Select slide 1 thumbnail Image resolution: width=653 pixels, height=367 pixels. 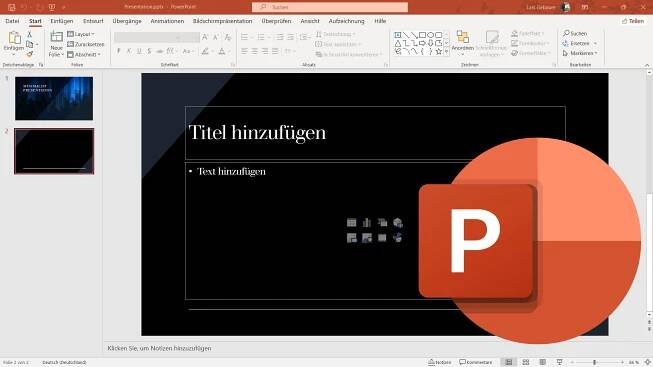point(54,98)
